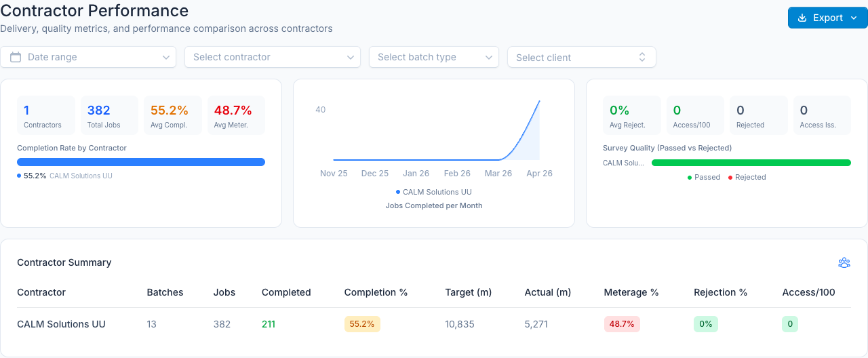
Task: Click the Mar 26 chart axis label
Action: pos(498,174)
